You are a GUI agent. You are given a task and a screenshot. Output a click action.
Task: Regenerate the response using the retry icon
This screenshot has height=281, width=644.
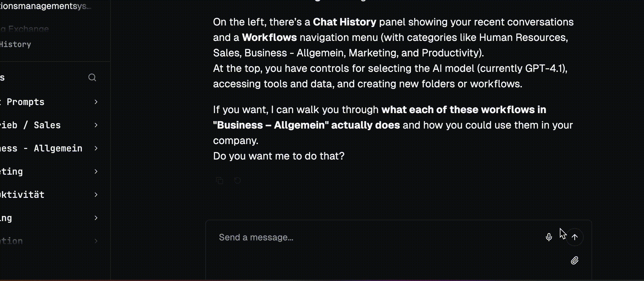(x=238, y=180)
